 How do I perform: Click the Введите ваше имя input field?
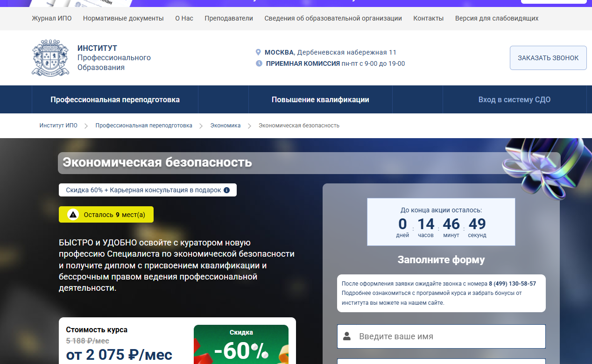(x=448, y=336)
